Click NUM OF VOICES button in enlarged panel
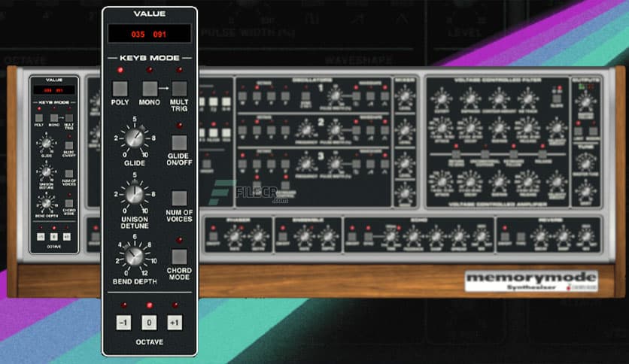 click(179, 199)
